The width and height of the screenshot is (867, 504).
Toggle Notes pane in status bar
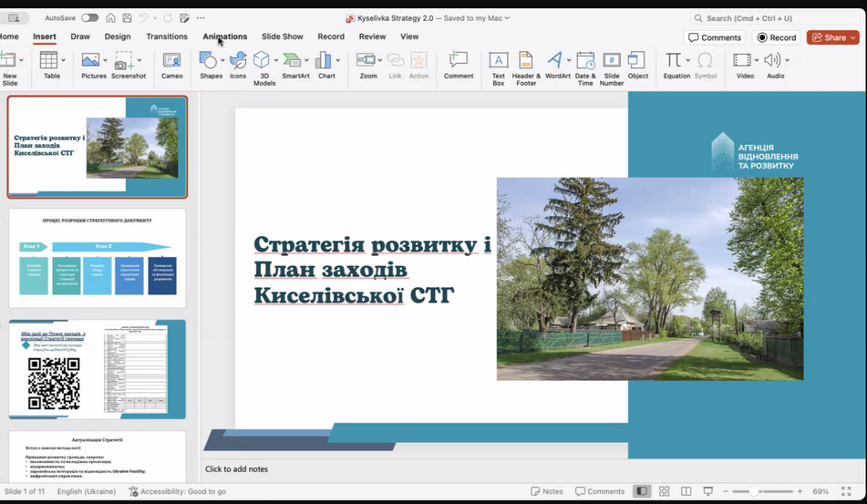click(546, 491)
